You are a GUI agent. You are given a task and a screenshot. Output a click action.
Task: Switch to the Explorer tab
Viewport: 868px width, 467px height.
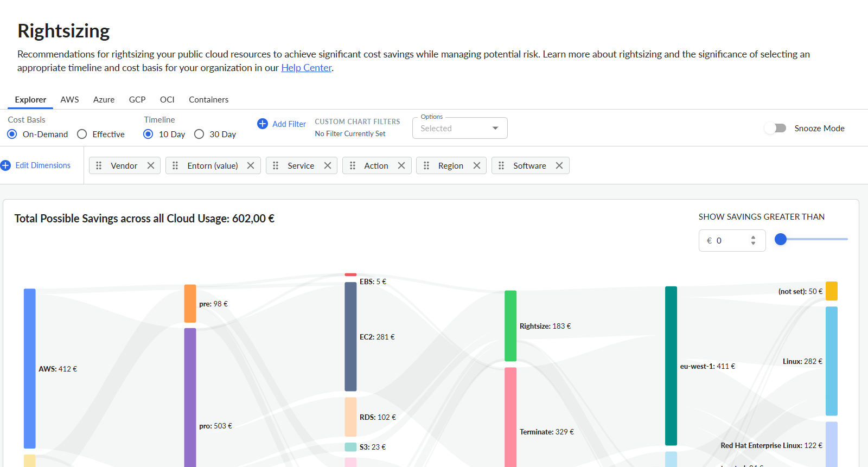point(30,100)
